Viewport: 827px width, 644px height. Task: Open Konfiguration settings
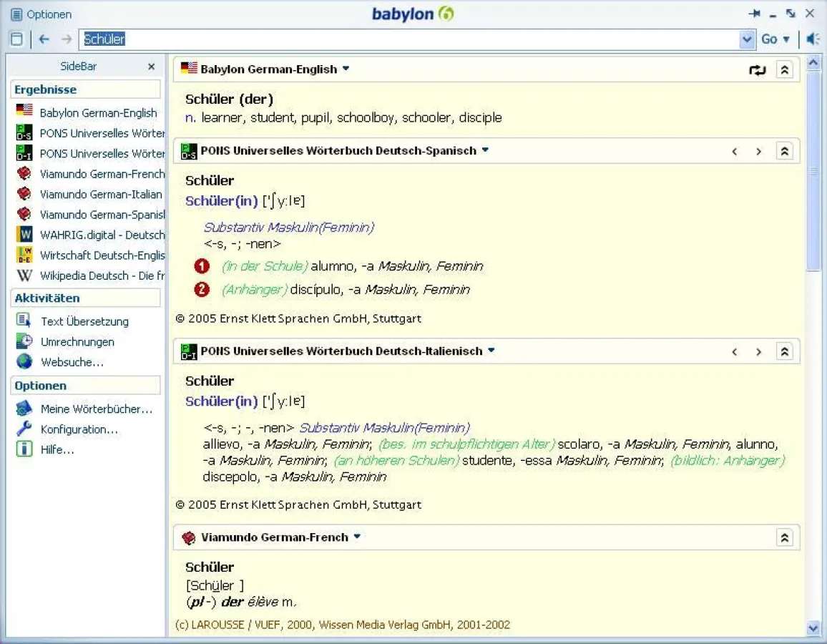[79, 429]
